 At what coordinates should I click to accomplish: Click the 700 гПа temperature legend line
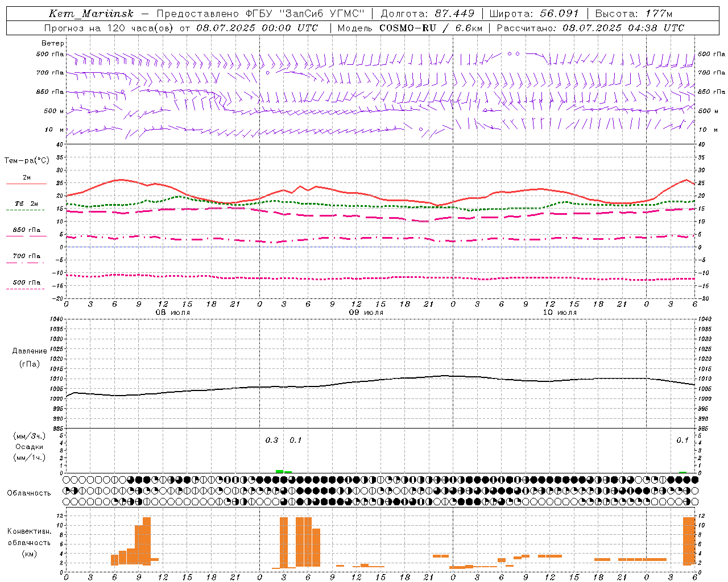pos(26,263)
